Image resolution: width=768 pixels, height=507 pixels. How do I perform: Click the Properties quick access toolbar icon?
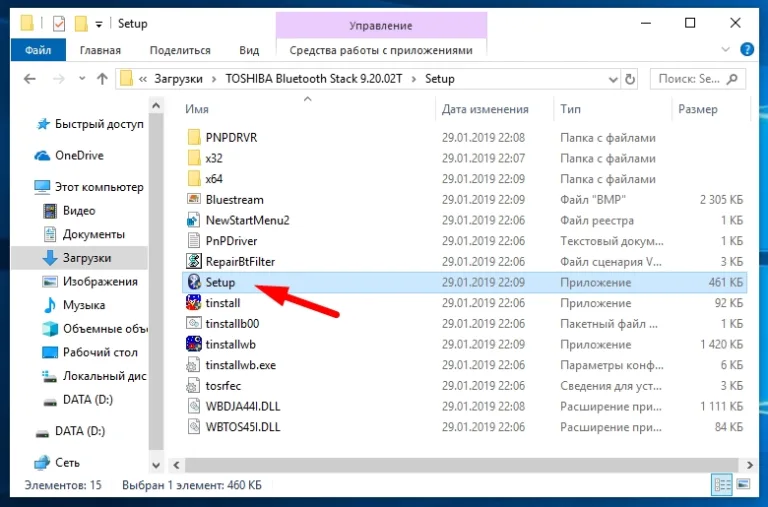point(59,24)
